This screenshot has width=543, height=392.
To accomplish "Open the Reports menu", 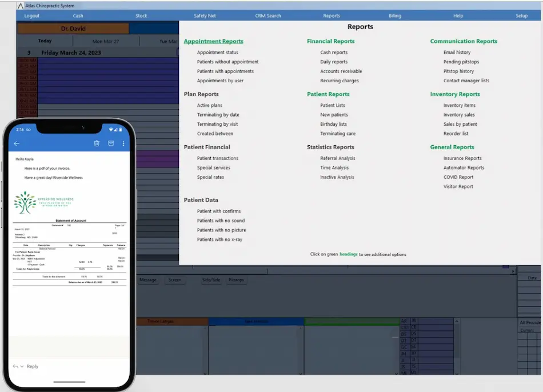I will (332, 15).
